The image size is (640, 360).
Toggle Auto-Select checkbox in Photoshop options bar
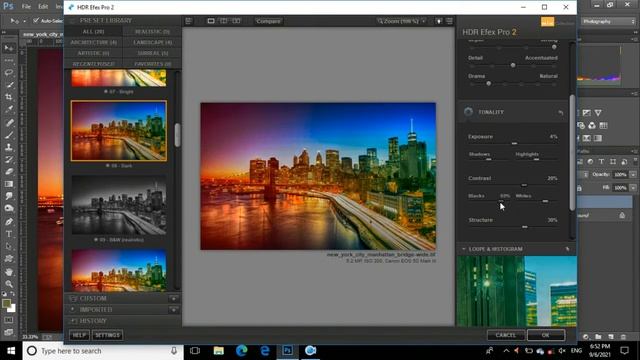pyautogui.click(x=36, y=20)
